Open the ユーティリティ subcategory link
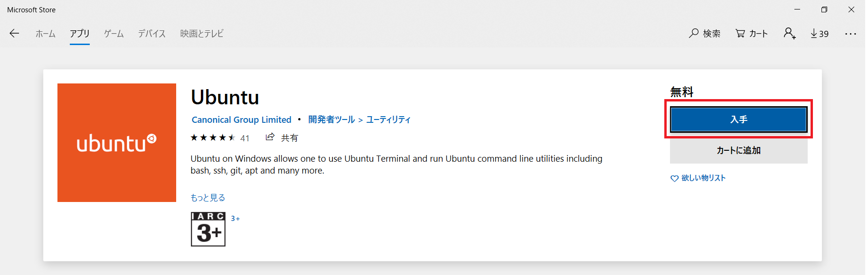Image resolution: width=868 pixels, height=275 pixels. (x=388, y=119)
